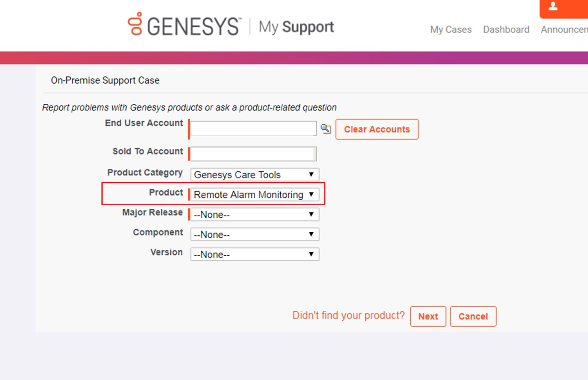
Task: Open the user profile icon button
Action: pyautogui.click(x=564, y=8)
